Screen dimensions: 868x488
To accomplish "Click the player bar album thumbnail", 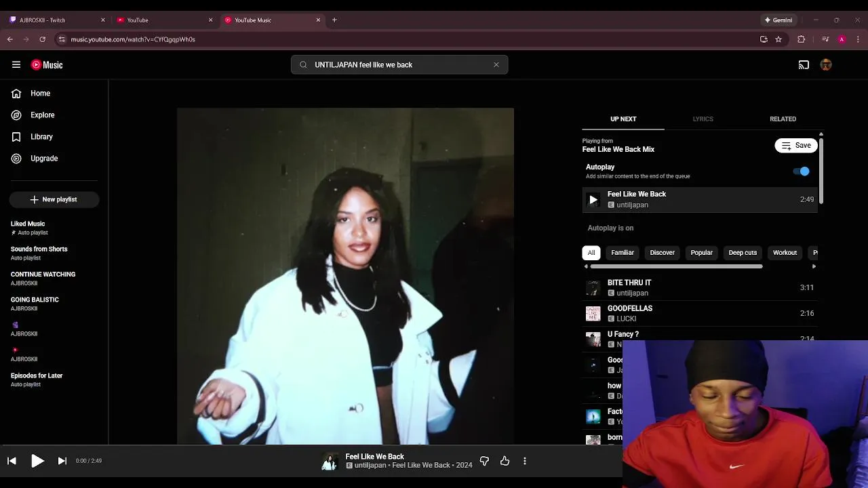I will tap(330, 461).
